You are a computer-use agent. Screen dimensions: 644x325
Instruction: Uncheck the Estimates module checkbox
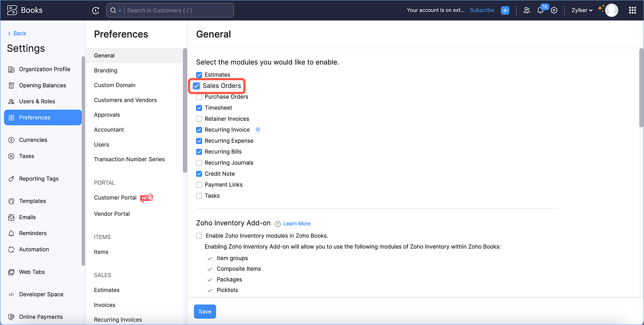coord(199,75)
